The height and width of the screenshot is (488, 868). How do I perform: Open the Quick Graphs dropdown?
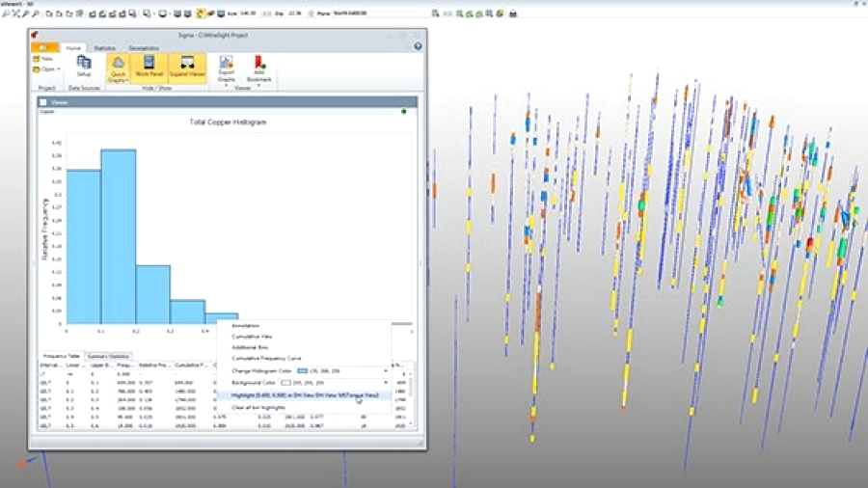119,68
